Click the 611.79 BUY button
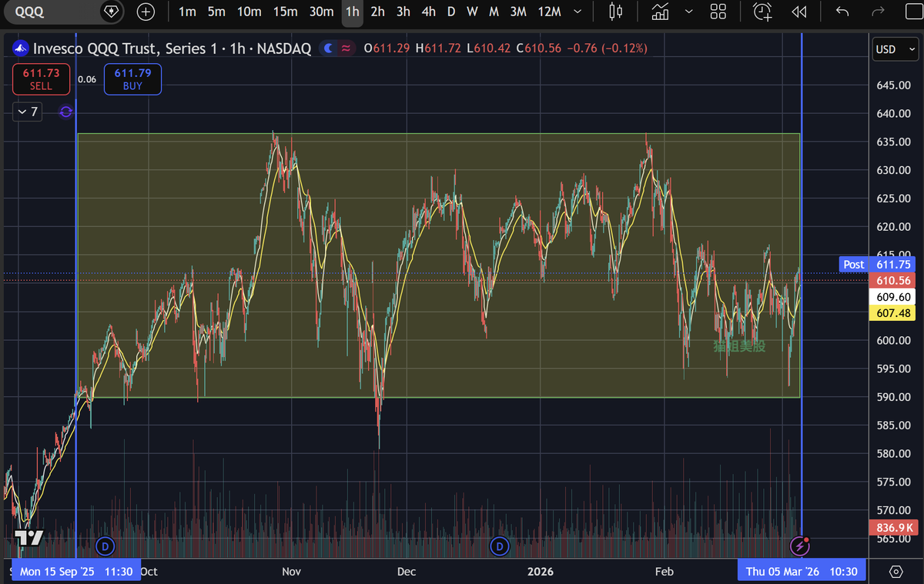The width and height of the screenshot is (924, 584). [132, 78]
